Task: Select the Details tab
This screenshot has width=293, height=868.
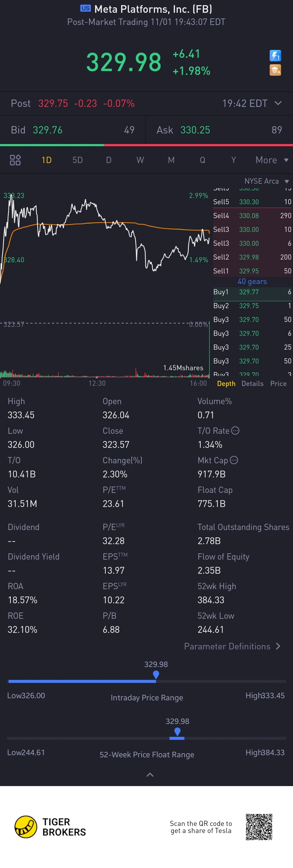Action: (x=253, y=384)
